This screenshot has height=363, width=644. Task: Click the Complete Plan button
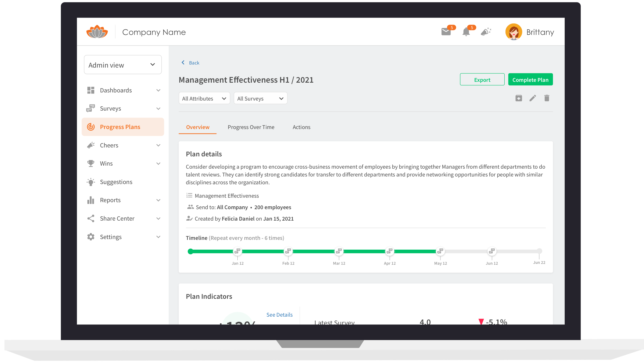point(530,80)
